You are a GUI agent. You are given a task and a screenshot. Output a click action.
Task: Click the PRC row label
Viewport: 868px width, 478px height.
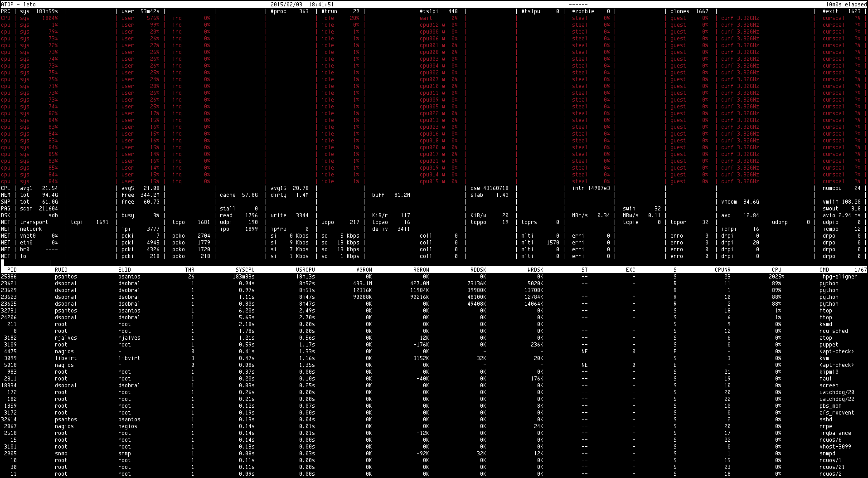[5, 11]
